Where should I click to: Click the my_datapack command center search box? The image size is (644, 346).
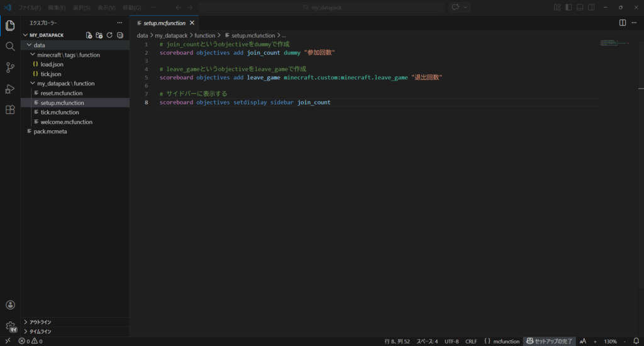click(x=322, y=8)
